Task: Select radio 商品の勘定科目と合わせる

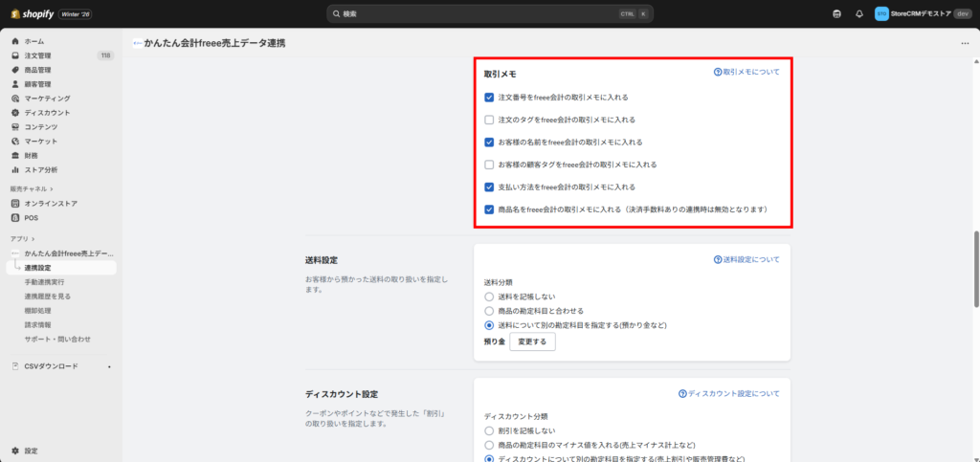Action: [x=489, y=311]
